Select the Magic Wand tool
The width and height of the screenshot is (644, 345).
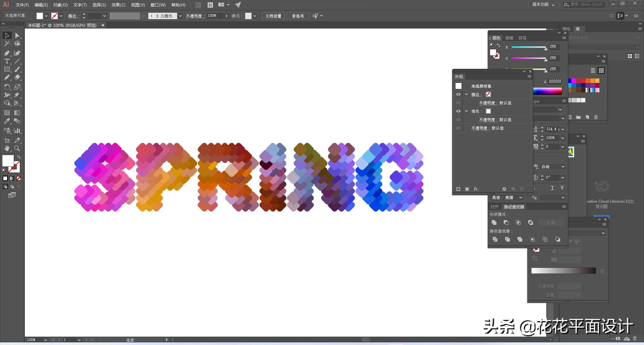(7, 44)
